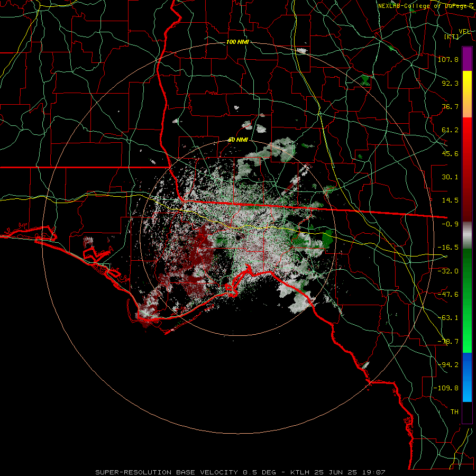The image size is (476, 476).
Task: Select the 76.7 velocity scale value
Action: pos(450,106)
